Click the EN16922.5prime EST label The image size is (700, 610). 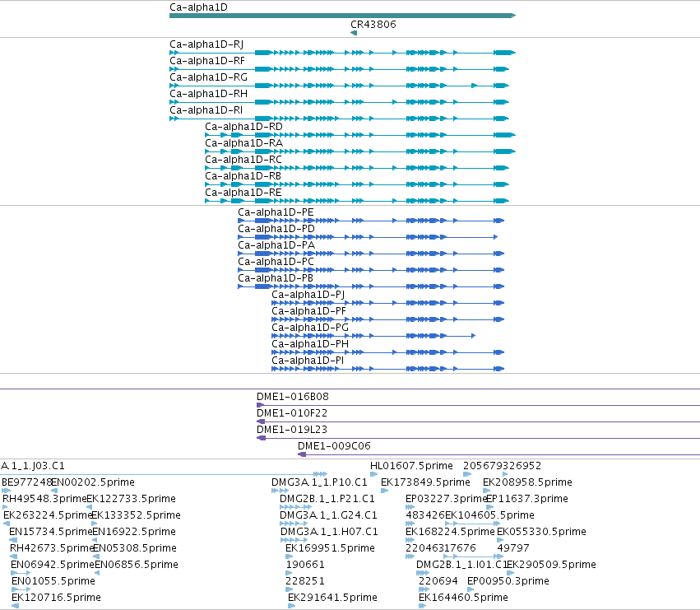[134, 533]
